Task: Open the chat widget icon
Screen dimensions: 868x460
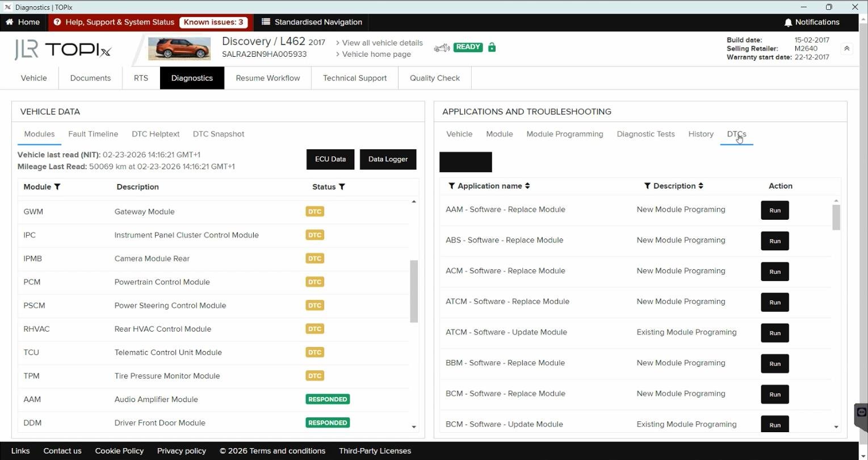Action: click(x=861, y=412)
